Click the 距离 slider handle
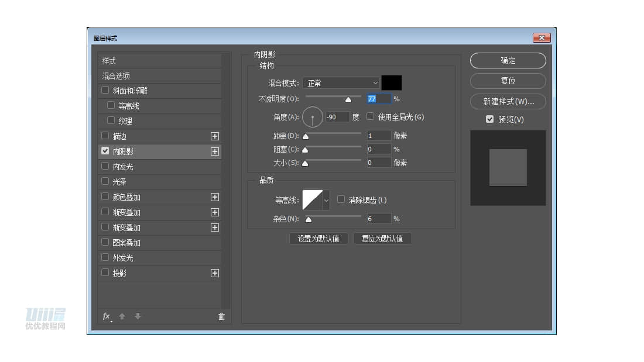Image resolution: width=644 pixels, height=362 pixels. click(x=306, y=136)
